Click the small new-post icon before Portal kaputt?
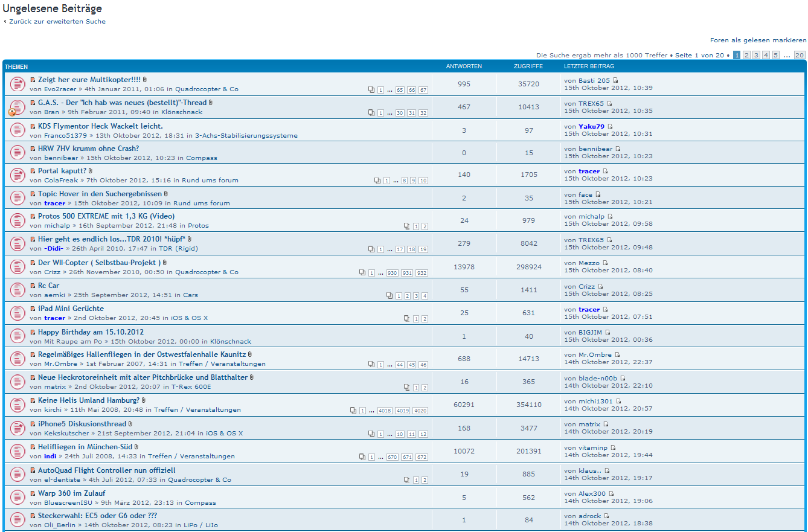 click(33, 171)
